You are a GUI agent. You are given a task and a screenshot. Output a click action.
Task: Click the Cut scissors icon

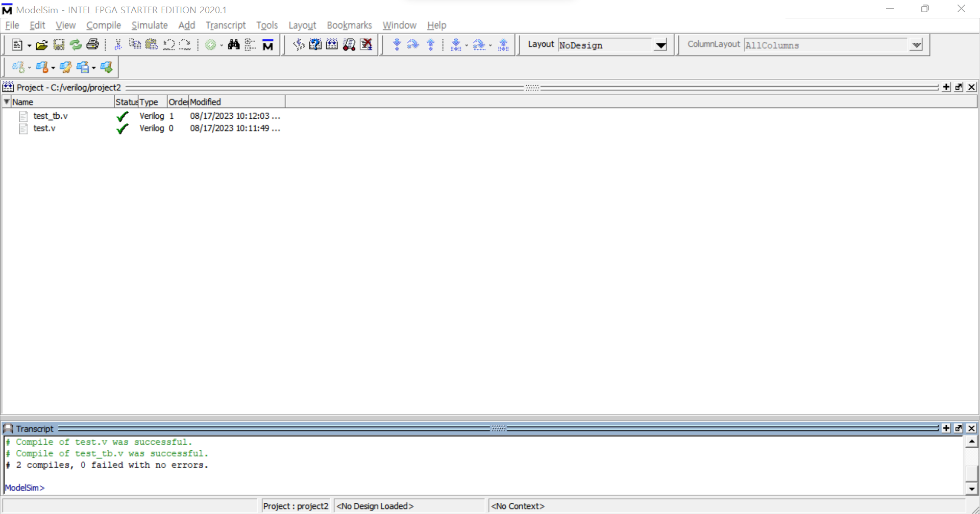[118, 45]
